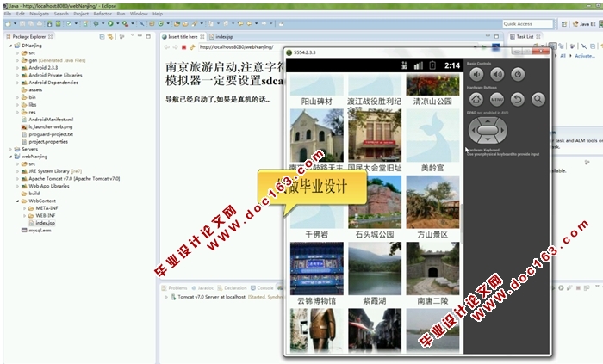Click the Activate... link in Task List
Screen dimensions: 603x364
click(x=585, y=56)
